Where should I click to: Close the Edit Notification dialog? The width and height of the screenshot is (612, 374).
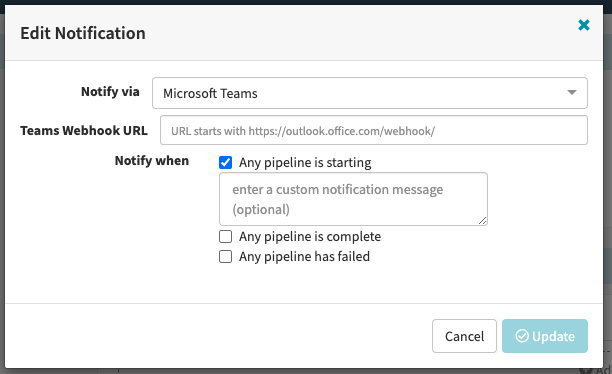click(584, 25)
